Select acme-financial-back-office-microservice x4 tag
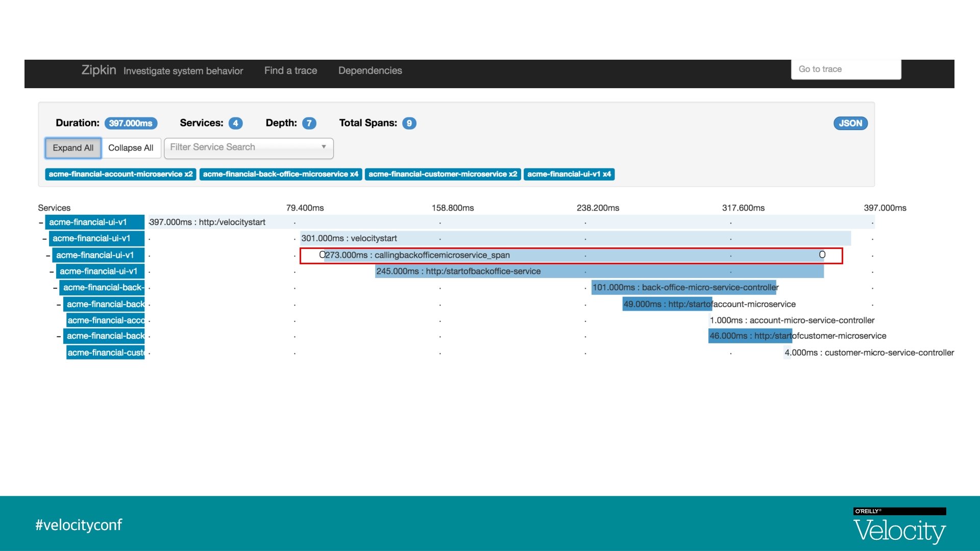 coord(280,174)
